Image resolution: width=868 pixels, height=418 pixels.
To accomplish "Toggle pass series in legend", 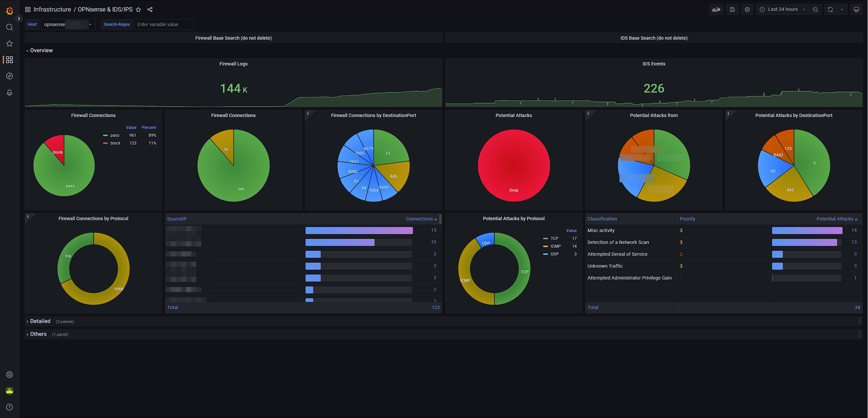I will click(115, 135).
